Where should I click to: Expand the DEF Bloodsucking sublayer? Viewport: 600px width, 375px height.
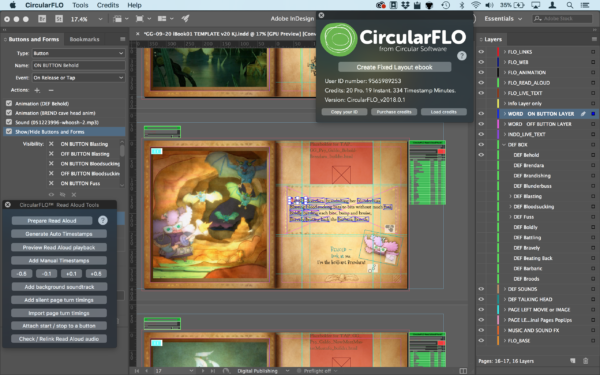pyautogui.click(x=510, y=207)
